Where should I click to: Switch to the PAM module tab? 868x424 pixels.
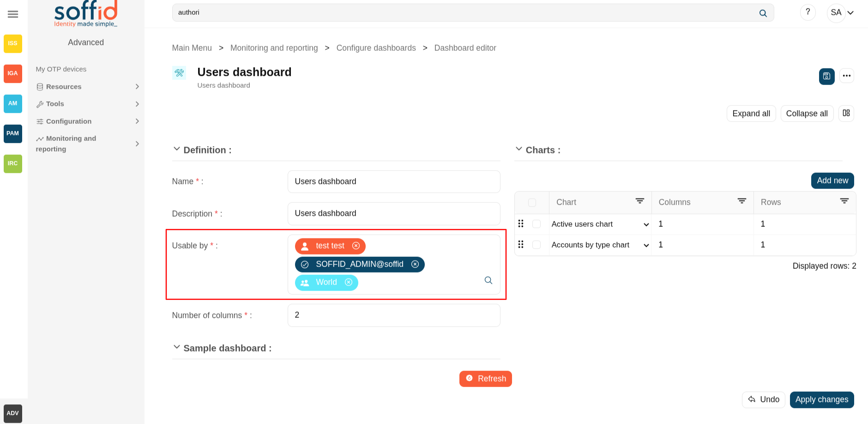(x=13, y=133)
